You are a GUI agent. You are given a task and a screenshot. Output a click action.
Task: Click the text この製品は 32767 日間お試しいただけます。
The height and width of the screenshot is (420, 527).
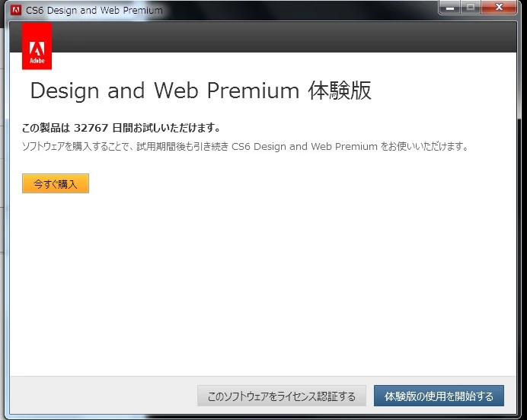(121, 128)
